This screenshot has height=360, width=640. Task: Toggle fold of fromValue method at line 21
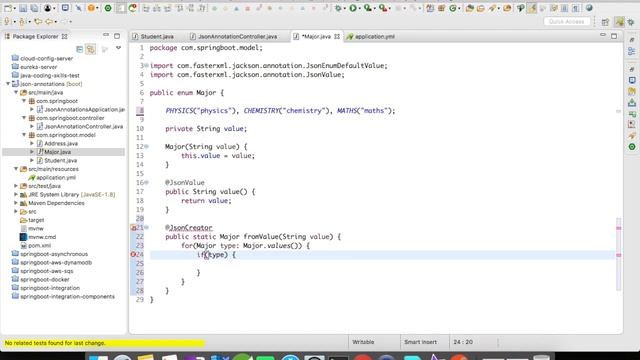click(147, 227)
